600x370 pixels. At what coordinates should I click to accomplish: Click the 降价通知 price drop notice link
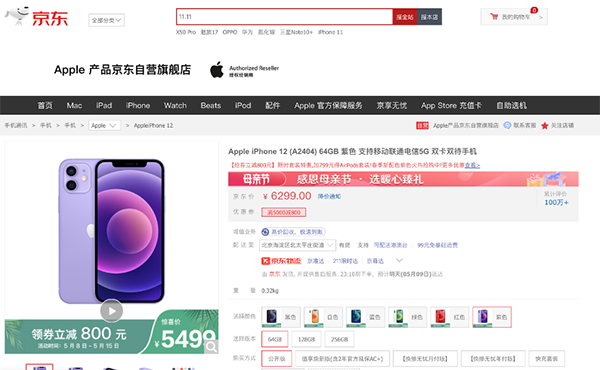[x=329, y=196]
